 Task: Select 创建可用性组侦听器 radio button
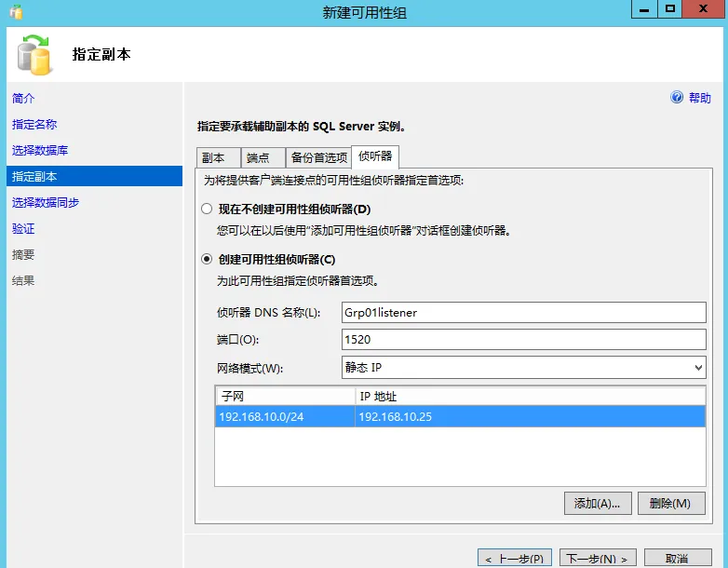tap(207, 259)
